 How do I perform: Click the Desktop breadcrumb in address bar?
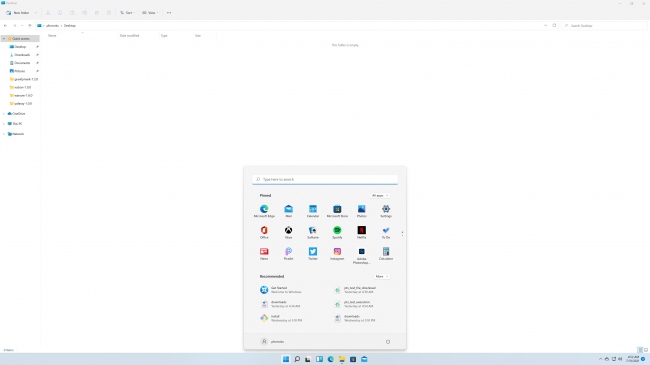point(70,26)
